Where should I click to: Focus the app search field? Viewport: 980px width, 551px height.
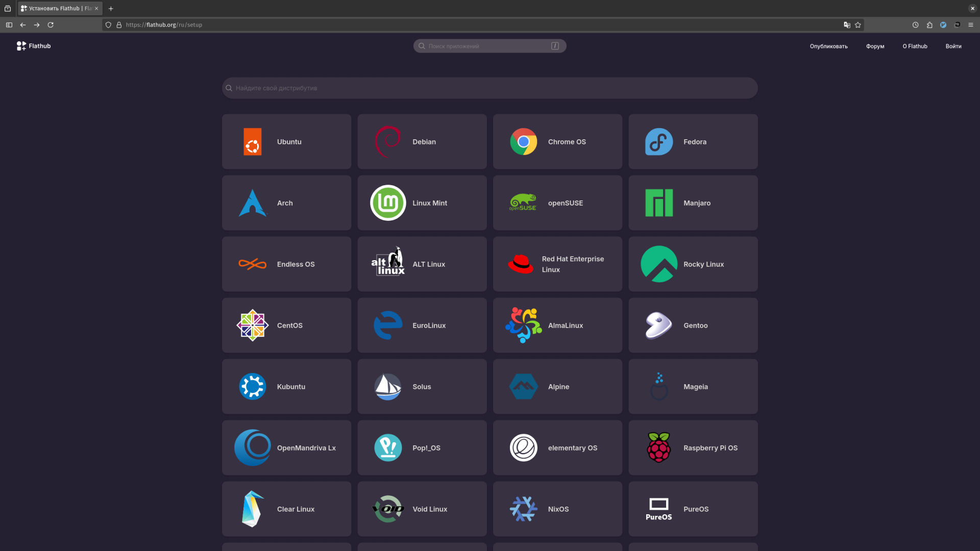489,46
